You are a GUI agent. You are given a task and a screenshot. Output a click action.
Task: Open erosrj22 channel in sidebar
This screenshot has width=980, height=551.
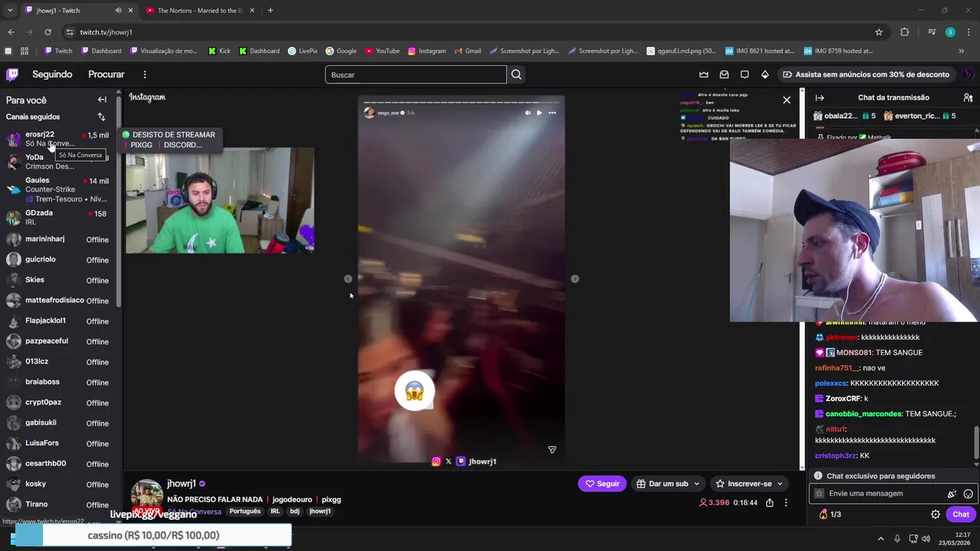click(x=58, y=139)
